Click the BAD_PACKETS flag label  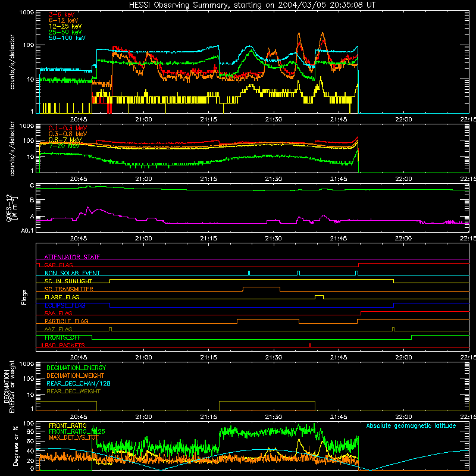pos(64,345)
